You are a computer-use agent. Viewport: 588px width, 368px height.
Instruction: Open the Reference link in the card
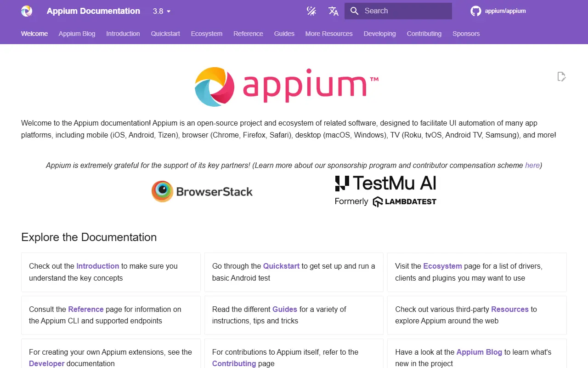(86, 309)
